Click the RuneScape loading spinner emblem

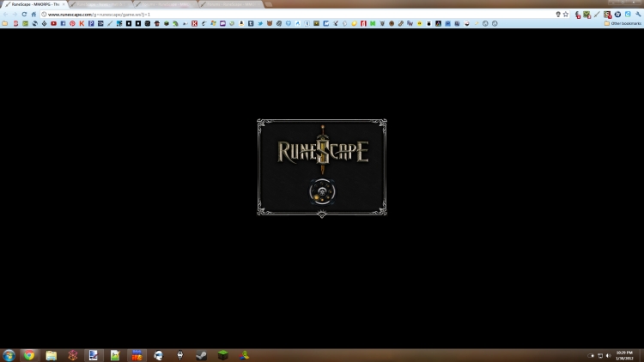(x=322, y=191)
